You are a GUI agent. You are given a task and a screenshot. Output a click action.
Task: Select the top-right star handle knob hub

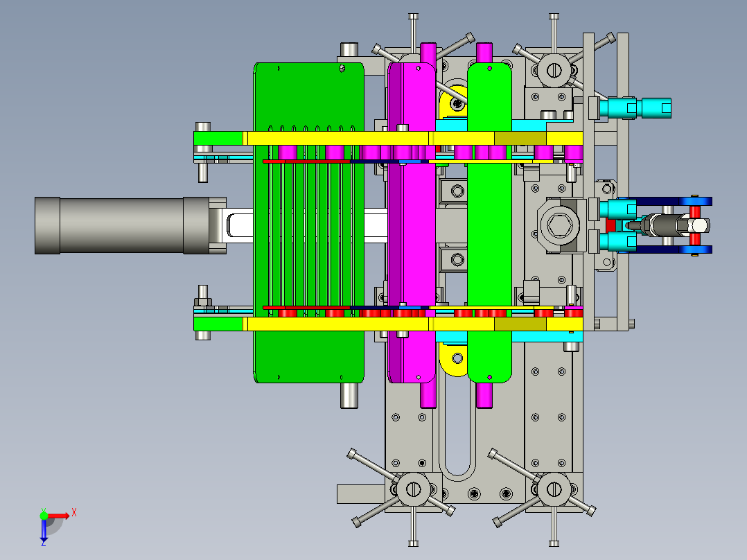pyautogui.click(x=554, y=71)
